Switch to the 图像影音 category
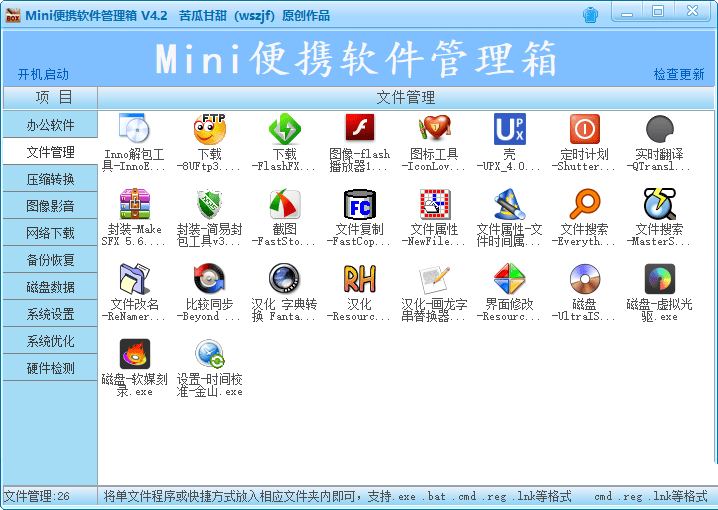 click(x=50, y=206)
